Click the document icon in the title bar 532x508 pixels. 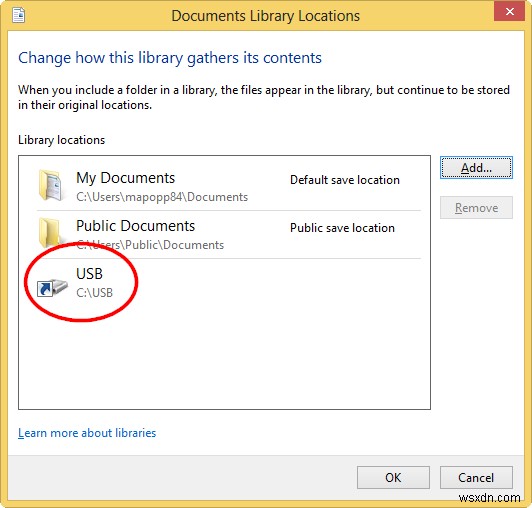click(x=18, y=15)
